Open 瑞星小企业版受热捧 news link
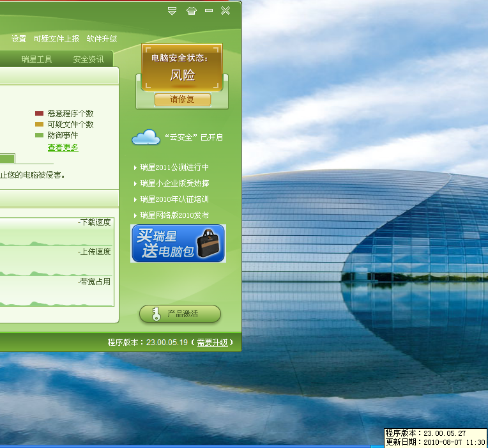488x448 pixels. [x=174, y=183]
